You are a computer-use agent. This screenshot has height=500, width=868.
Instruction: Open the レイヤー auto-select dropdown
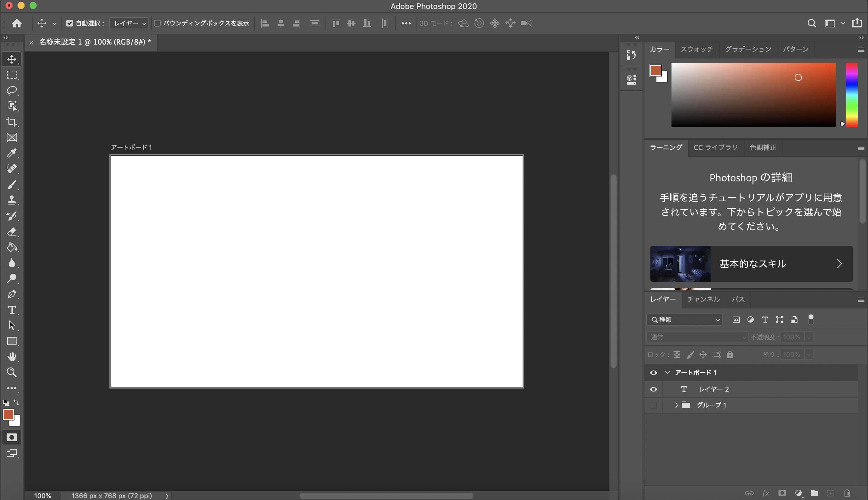(129, 23)
